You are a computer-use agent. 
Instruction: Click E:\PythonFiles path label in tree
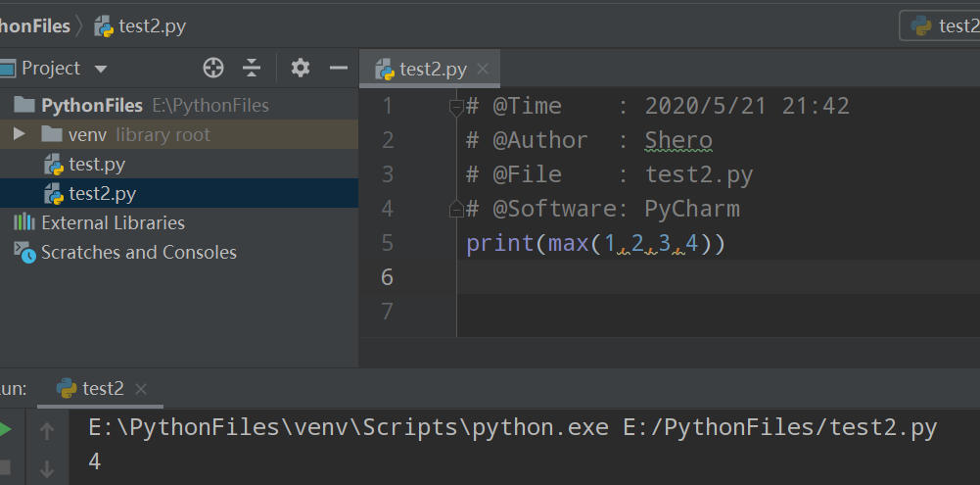[210, 105]
